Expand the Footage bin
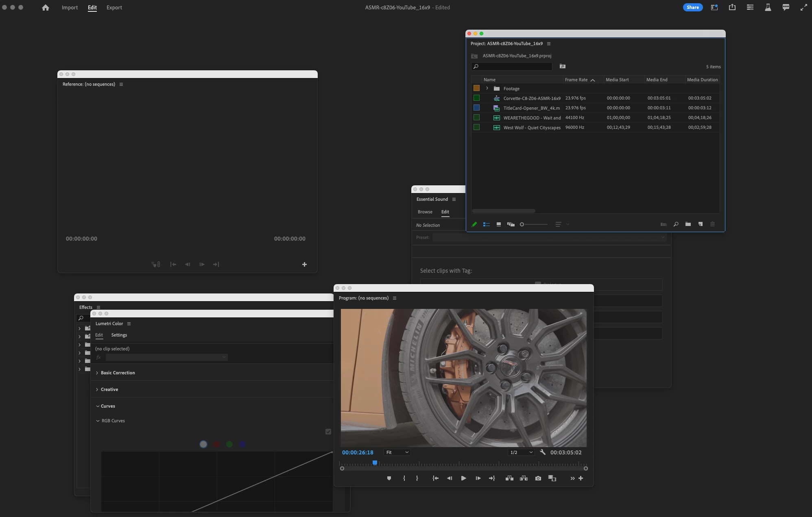 coord(487,88)
